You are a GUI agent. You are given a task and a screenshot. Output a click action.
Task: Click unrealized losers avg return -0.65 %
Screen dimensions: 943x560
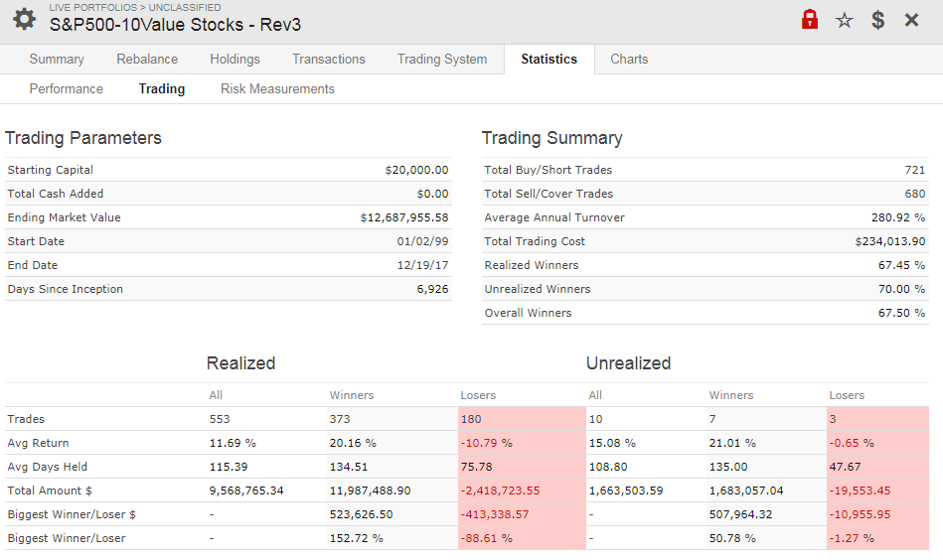pyautogui.click(x=852, y=444)
